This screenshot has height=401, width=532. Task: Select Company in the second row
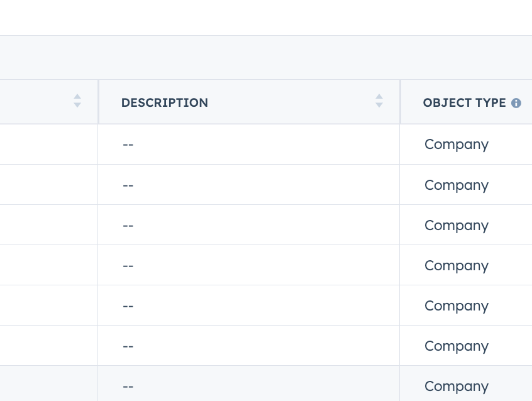(x=457, y=185)
